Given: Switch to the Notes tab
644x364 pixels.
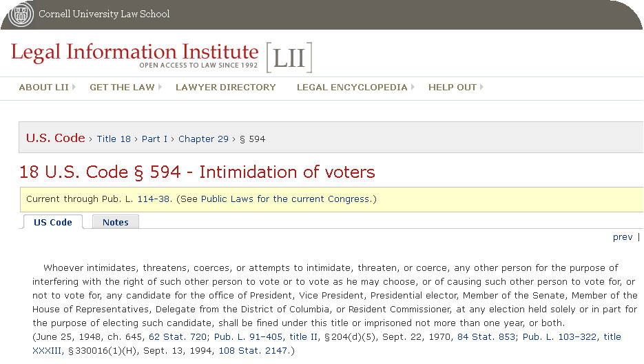Looking at the screenshot, I should coord(116,222).
